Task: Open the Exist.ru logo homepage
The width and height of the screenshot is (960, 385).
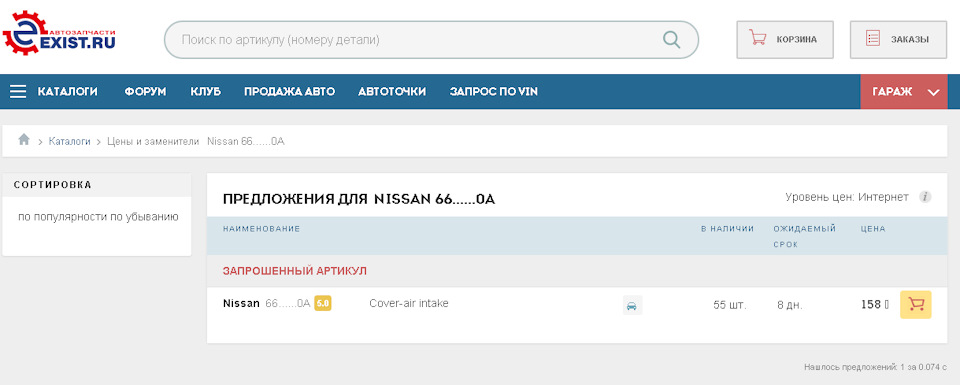Action: 59,33
